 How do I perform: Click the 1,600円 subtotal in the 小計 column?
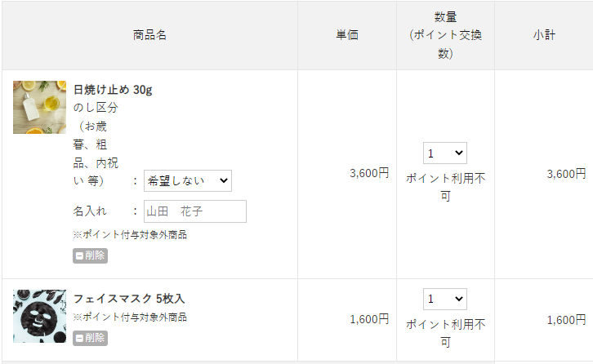point(566,320)
